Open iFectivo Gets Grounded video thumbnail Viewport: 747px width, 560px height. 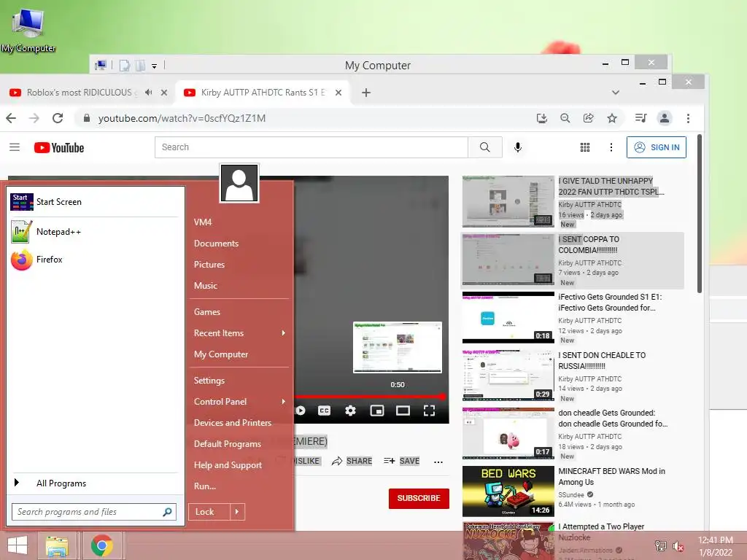[x=508, y=317]
